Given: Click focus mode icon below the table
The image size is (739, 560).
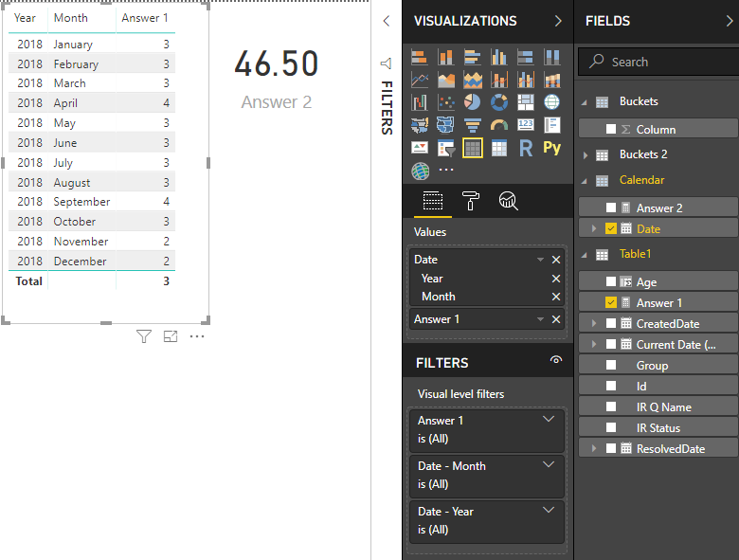Looking at the screenshot, I should 171,336.
